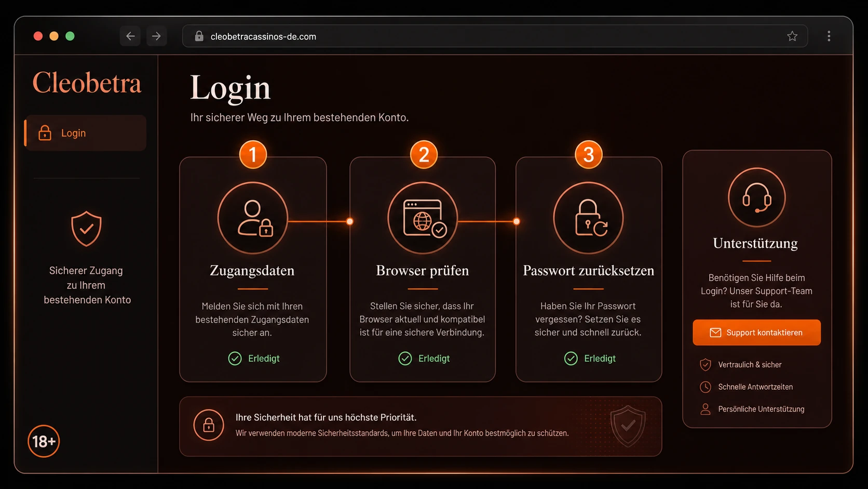Click 'Ihre Sicherheit hat für uns höchste Priorität.'
Screen dimensions: 868x489
[x=326, y=417]
